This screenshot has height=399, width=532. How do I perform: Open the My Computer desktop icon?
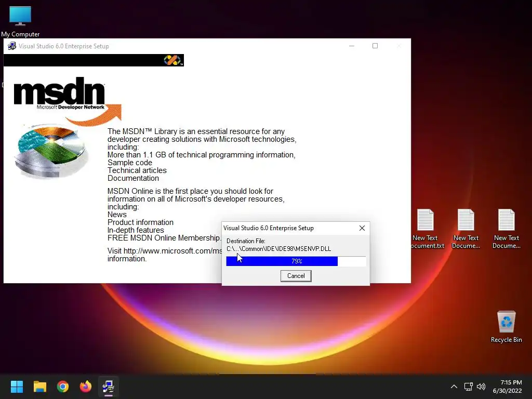(20, 21)
